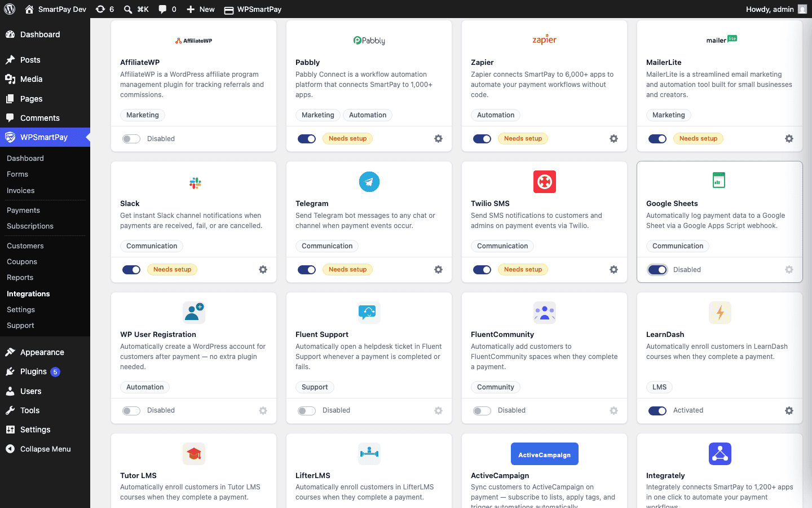This screenshot has width=812, height=508.
Task: Open comments bubble in admin bar
Action: click(x=167, y=9)
